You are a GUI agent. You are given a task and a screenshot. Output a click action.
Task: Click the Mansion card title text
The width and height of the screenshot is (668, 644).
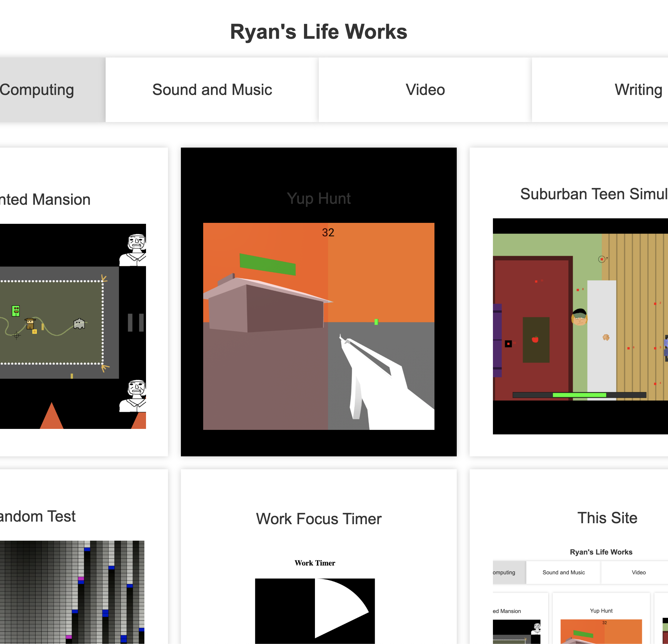point(45,199)
